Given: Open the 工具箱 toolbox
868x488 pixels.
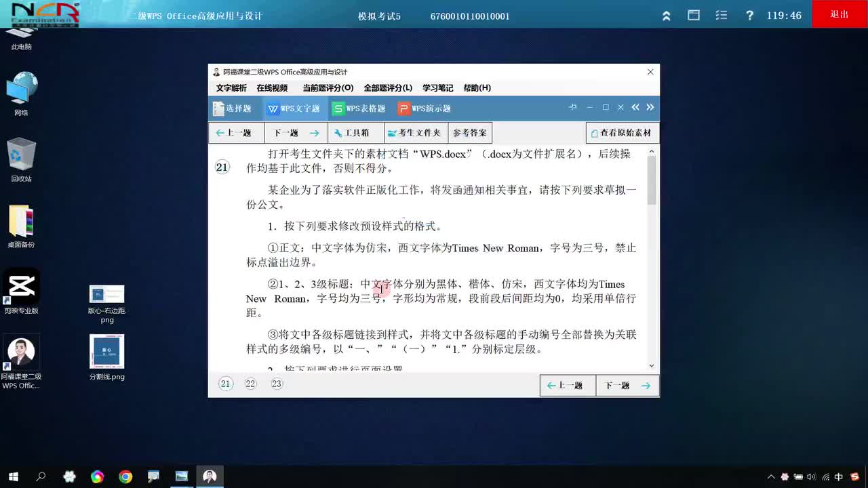Looking at the screenshot, I should coord(355,133).
